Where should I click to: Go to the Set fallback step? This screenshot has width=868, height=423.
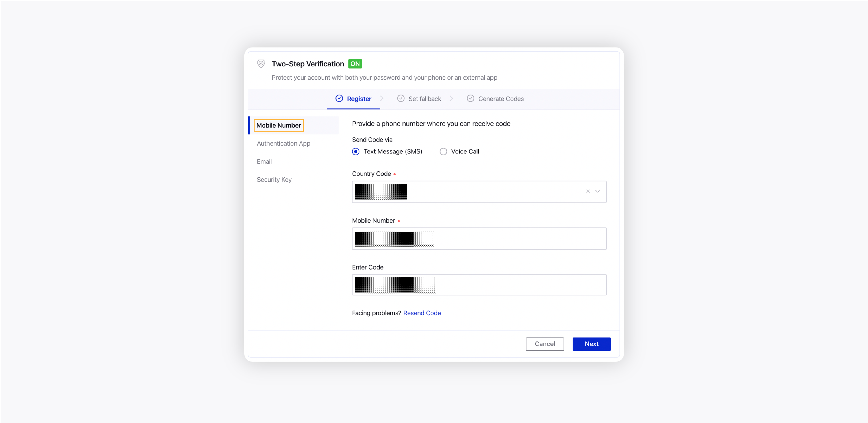[x=419, y=99]
